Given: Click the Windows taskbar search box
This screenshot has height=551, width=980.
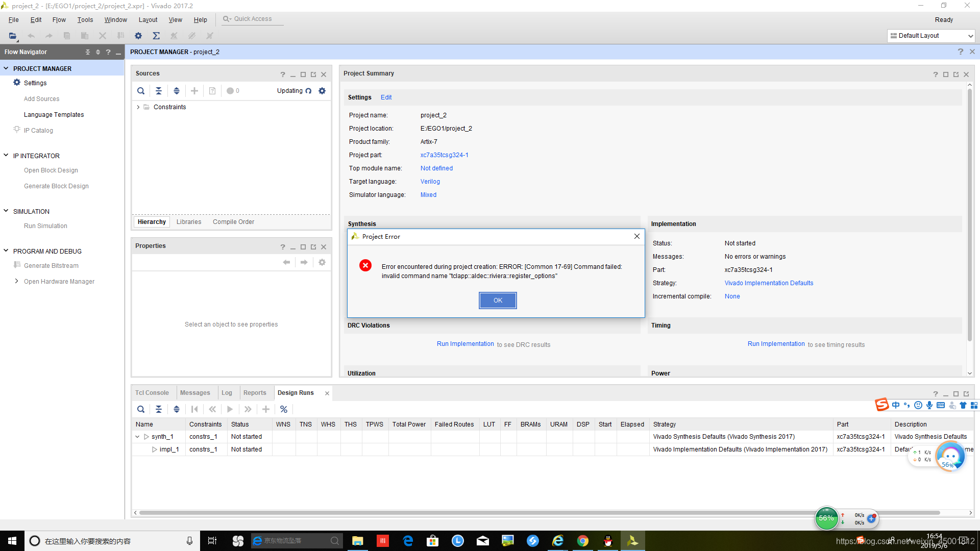Looking at the screenshot, I should point(111,541).
